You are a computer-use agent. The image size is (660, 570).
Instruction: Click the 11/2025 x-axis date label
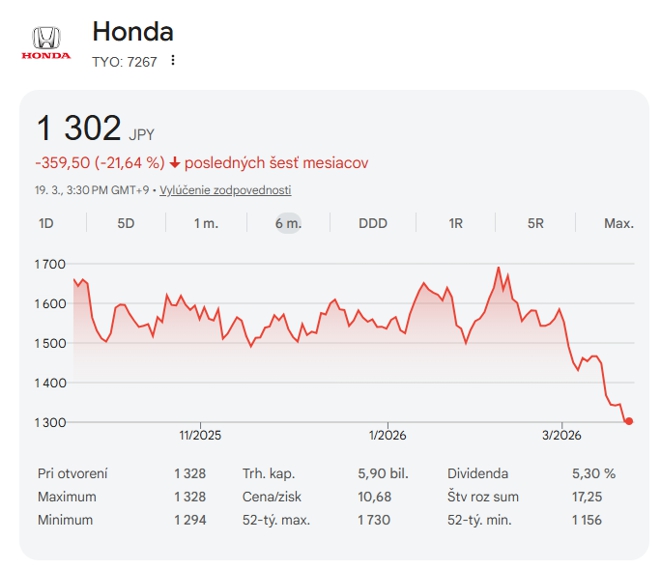(x=200, y=435)
